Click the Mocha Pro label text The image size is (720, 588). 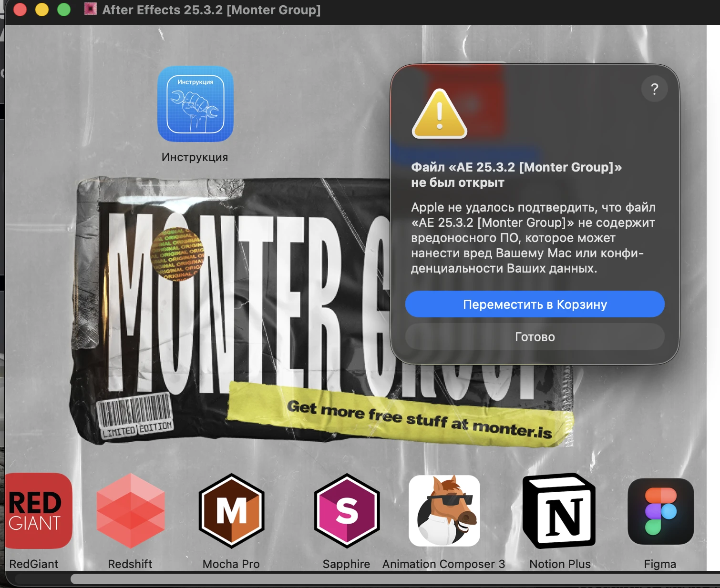pos(231,564)
